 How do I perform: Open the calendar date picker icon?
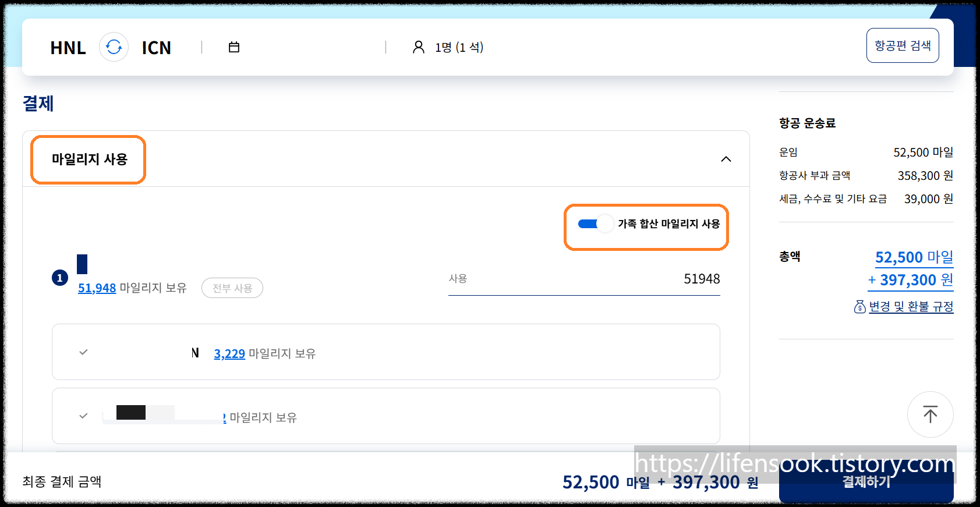click(234, 47)
